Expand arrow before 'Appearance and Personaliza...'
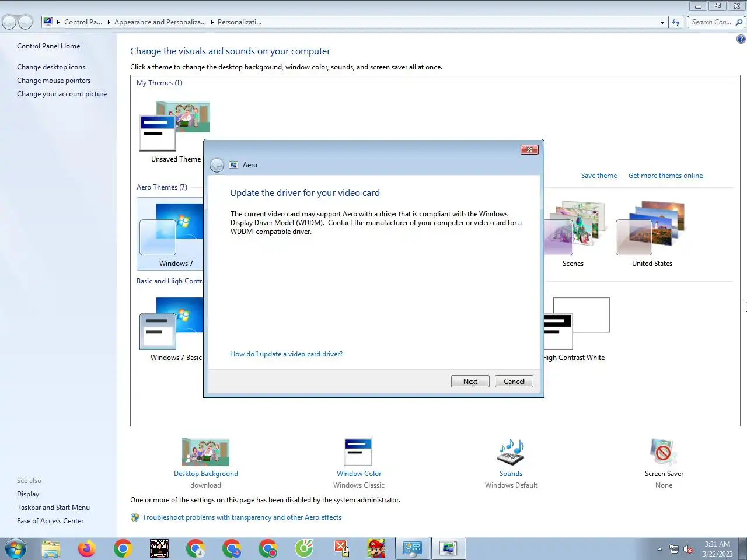The image size is (747, 560). click(109, 22)
